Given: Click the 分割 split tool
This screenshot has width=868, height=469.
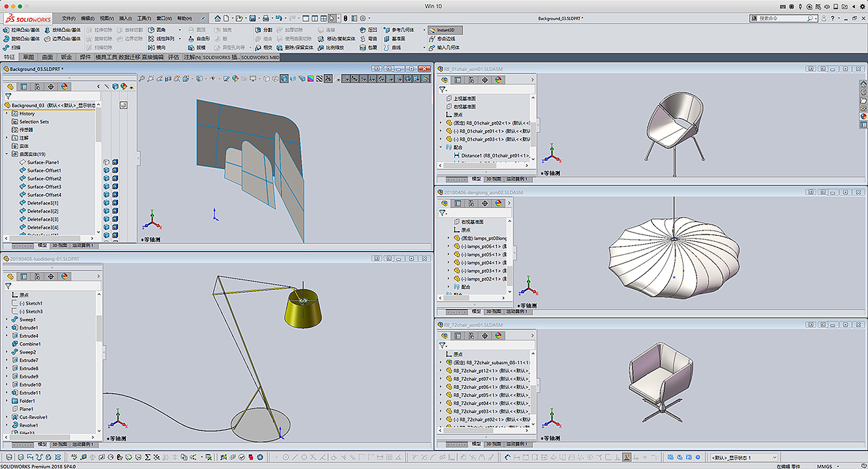Looking at the screenshot, I should tap(263, 30).
